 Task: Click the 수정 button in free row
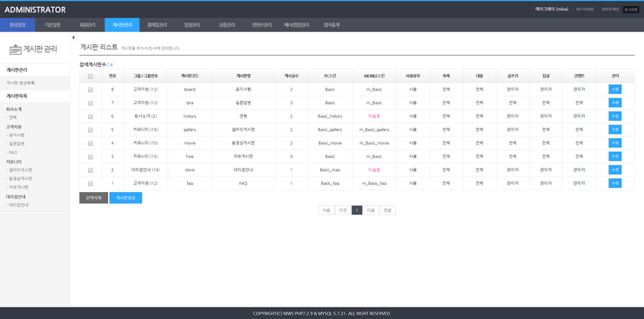[x=614, y=156]
